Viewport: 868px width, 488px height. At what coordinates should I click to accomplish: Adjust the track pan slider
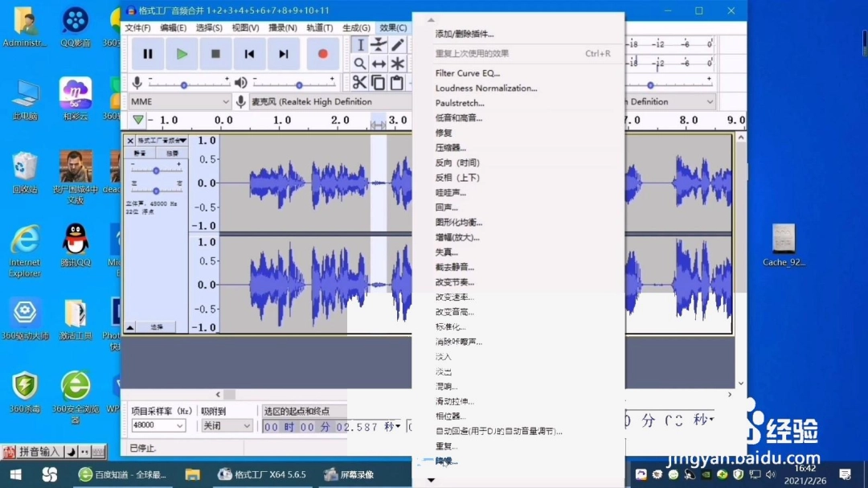tap(156, 191)
